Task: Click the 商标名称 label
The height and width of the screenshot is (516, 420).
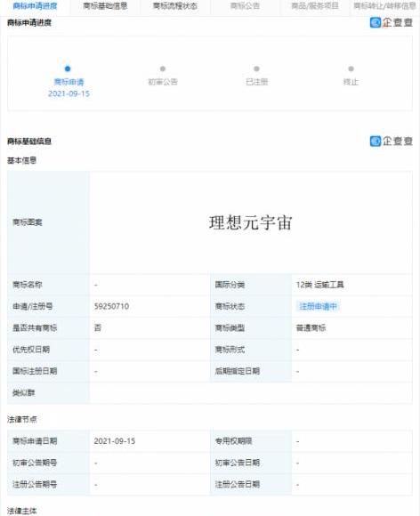Action: (28, 285)
